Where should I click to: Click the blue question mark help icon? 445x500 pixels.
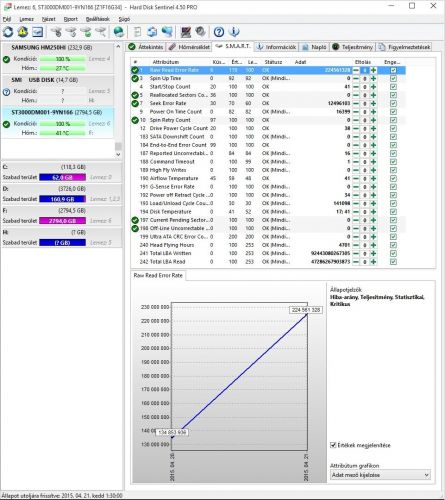point(219,32)
